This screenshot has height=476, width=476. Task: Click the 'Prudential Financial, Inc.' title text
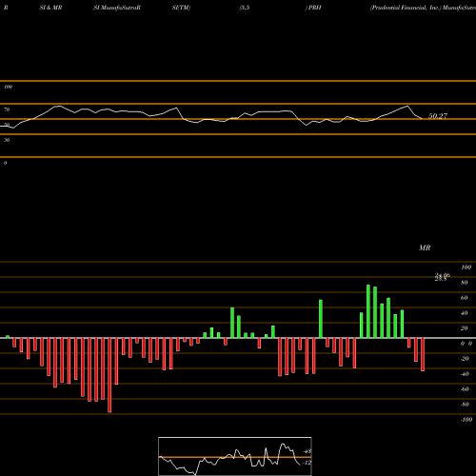click(x=406, y=8)
